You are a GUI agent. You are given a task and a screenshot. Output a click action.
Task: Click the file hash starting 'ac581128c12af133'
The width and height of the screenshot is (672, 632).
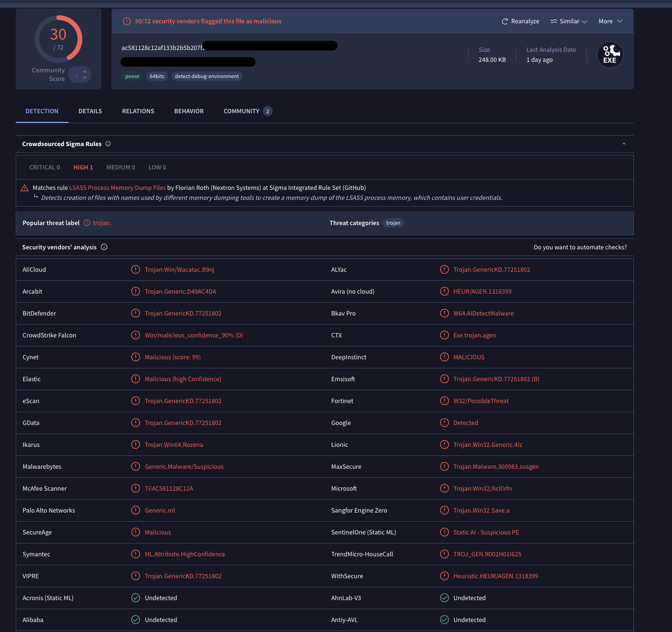click(x=163, y=48)
